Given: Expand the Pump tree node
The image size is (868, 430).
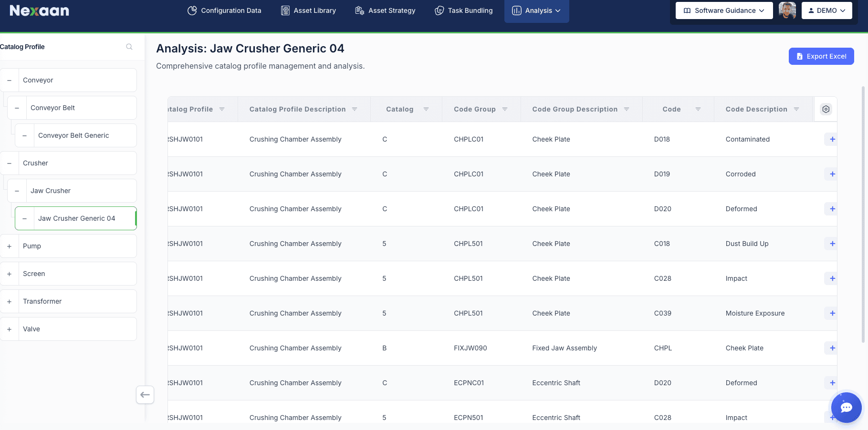Looking at the screenshot, I should 9,246.
